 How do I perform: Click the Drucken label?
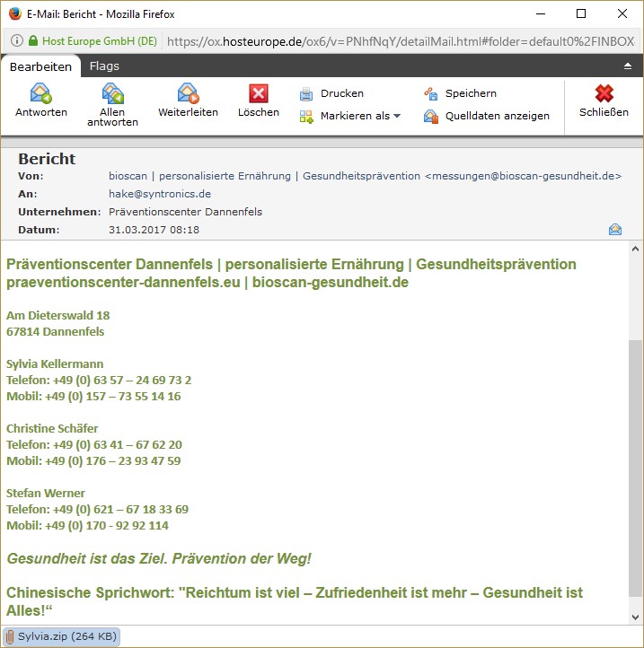[x=342, y=93]
